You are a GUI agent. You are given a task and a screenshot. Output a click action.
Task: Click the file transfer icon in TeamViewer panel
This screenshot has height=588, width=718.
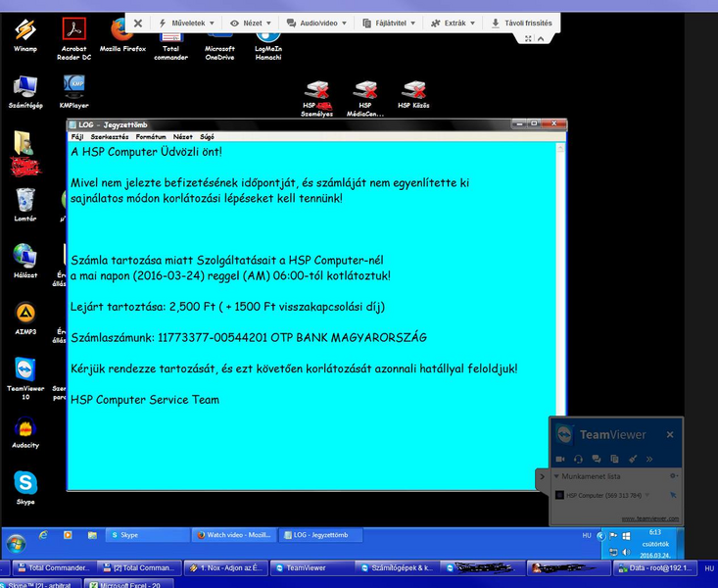[614, 459]
